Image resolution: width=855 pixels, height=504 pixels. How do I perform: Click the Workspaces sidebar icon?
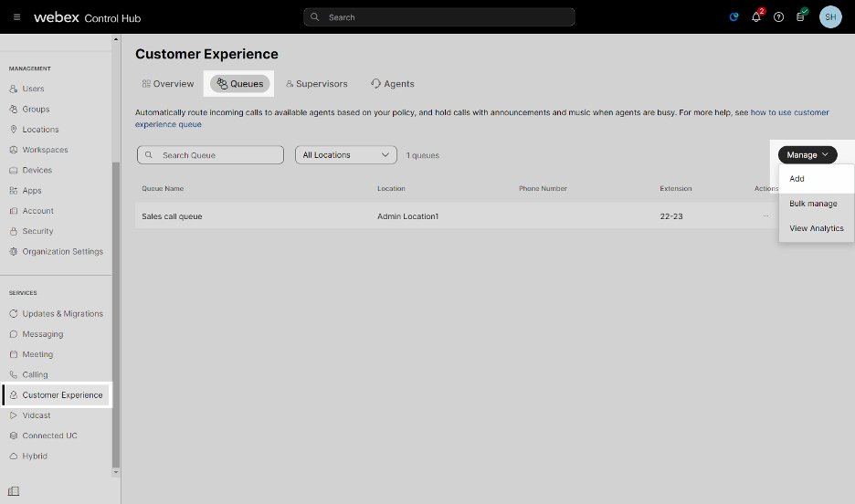14,150
